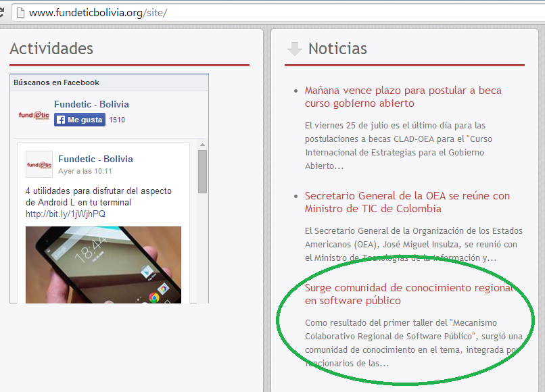Click the 'Búscanos en Facebook' widget header
Viewport: 545px width, 392px height.
click(57, 82)
